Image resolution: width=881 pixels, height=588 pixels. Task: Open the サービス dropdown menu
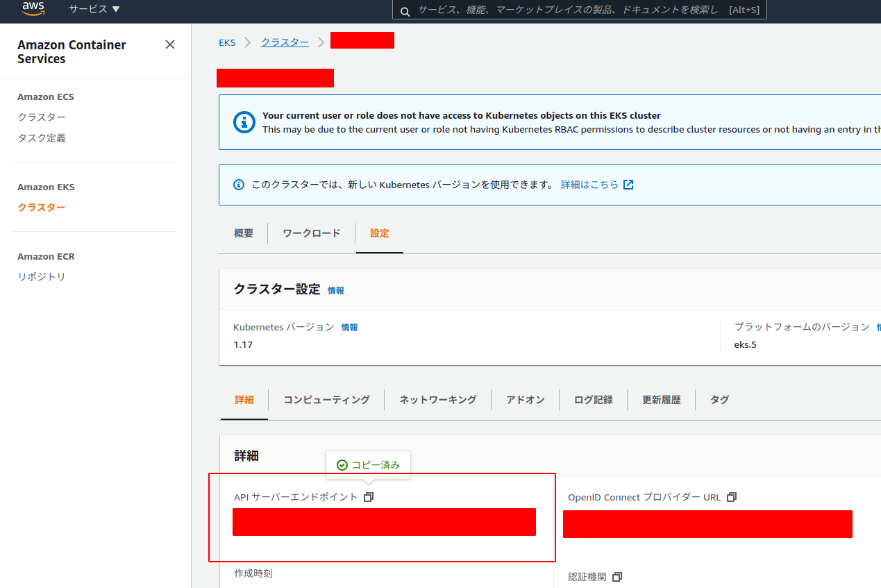[94, 9]
